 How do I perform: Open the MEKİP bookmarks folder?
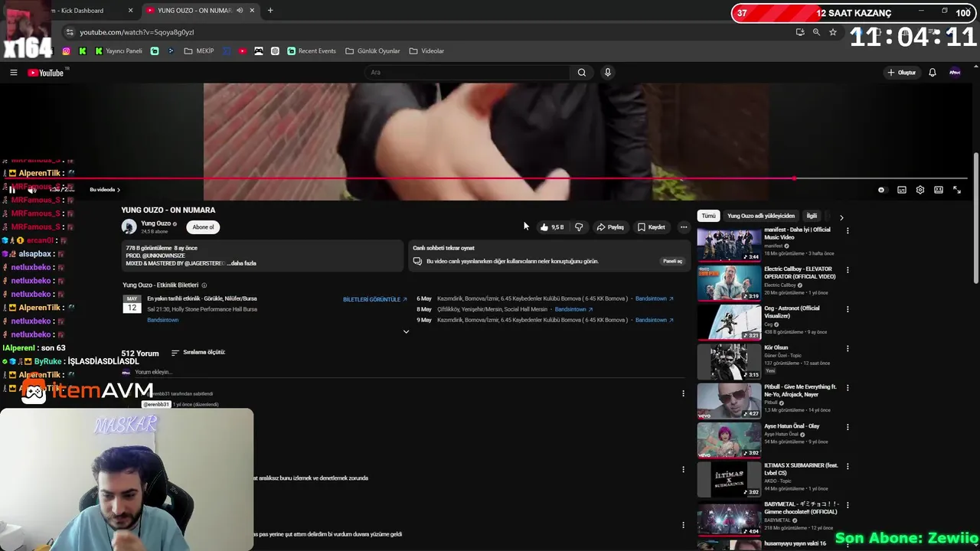tap(199, 51)
